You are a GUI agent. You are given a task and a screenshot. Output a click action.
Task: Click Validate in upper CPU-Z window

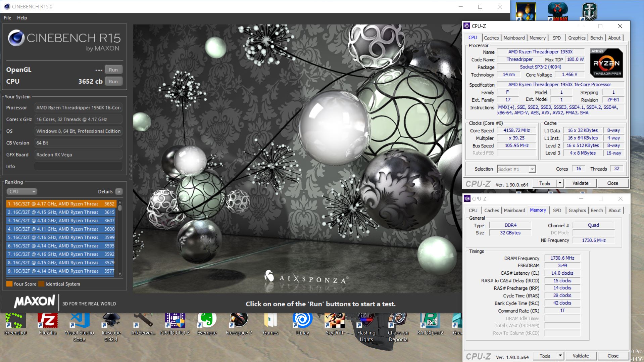pos(580,183)
